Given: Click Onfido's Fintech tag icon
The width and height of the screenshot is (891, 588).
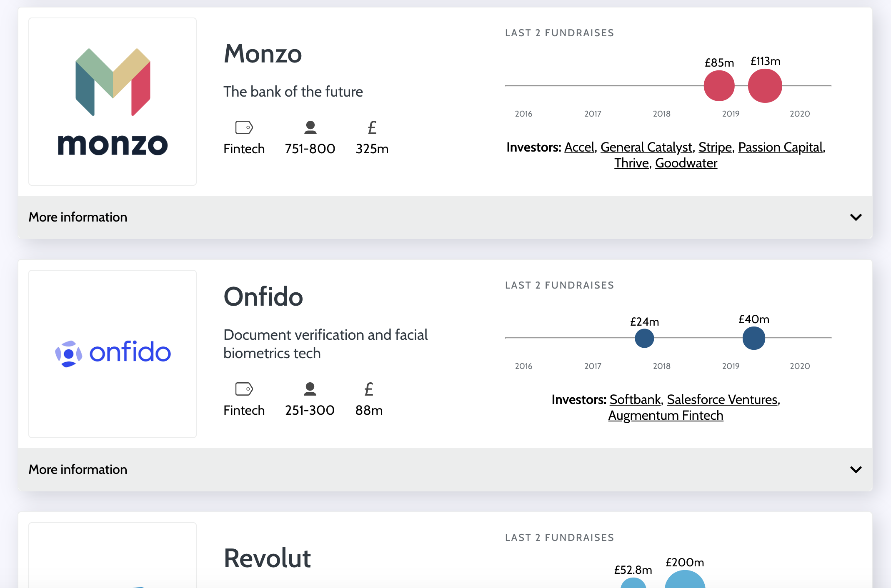Looking at the screenshot, I should click(x=244, y=389).
